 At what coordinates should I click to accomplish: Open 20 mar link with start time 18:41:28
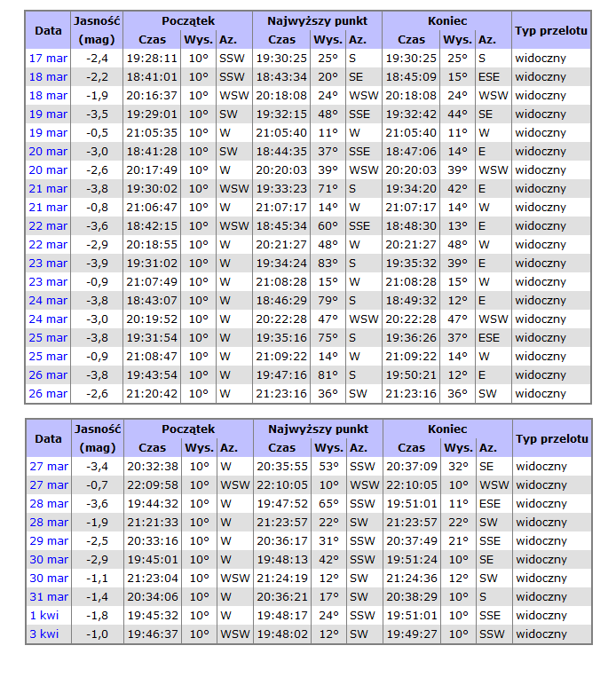(x=48, y=152)
